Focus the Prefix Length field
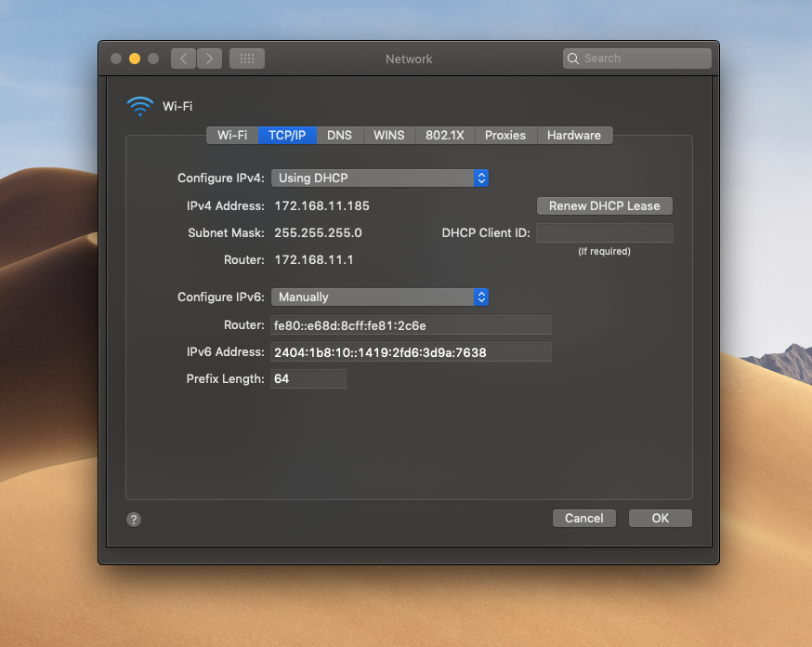Viewport: 812px width, 647px height. click(308, 378)
